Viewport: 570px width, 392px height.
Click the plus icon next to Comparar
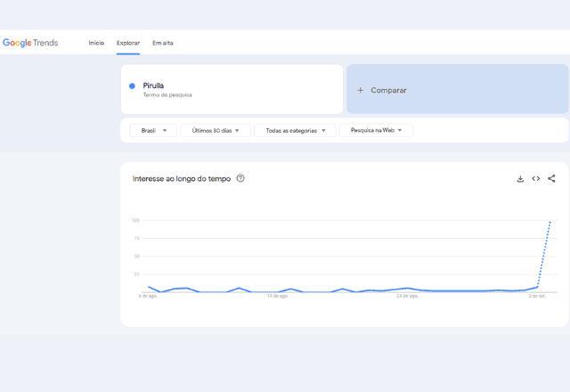coord(360,90)
